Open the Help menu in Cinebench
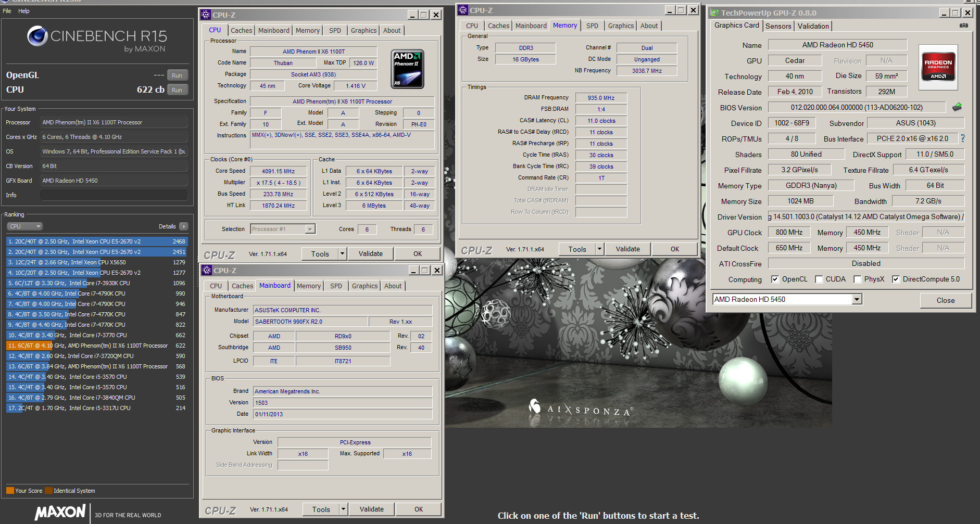The image size is (980, 524). (x=24, y=11)
